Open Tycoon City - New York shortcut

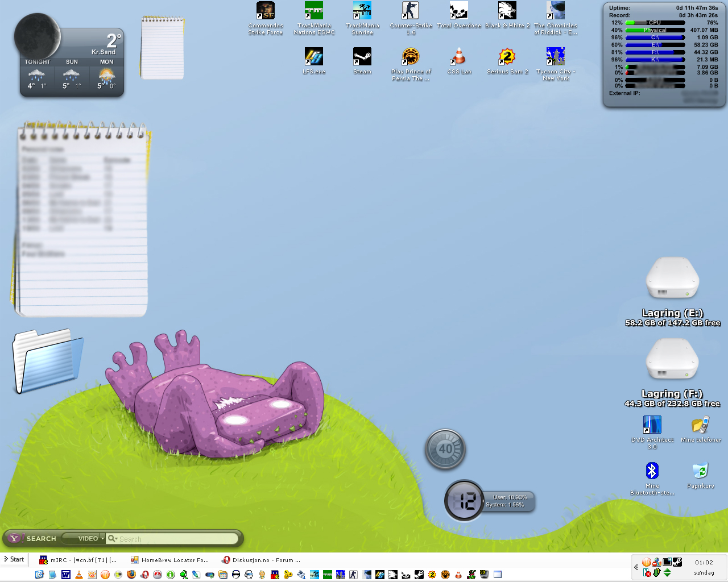click(556, 64)
